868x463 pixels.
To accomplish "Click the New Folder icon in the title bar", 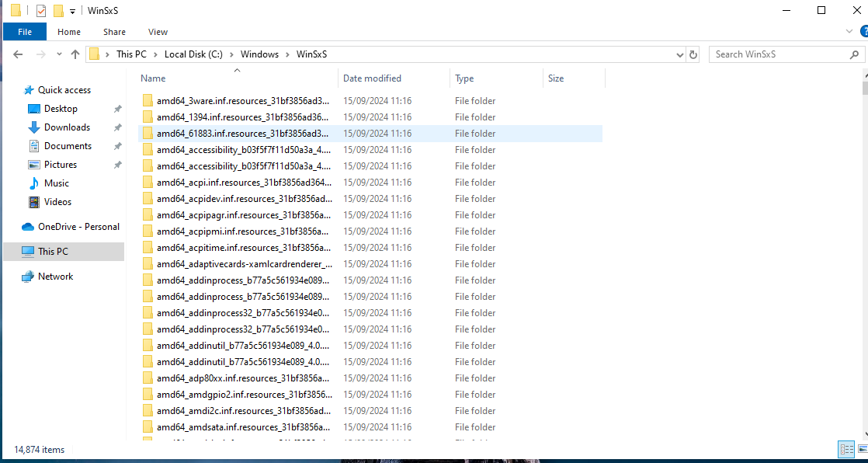I will coord(58,11).
